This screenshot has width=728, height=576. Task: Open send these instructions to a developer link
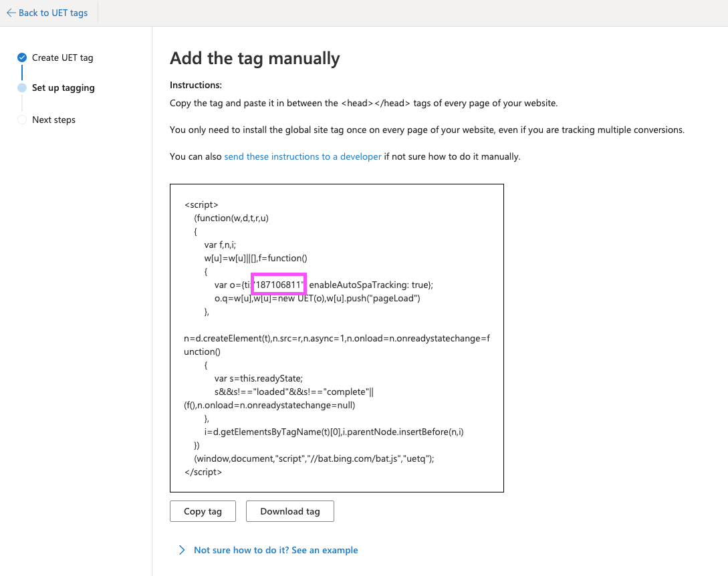[x=303, y=157]
